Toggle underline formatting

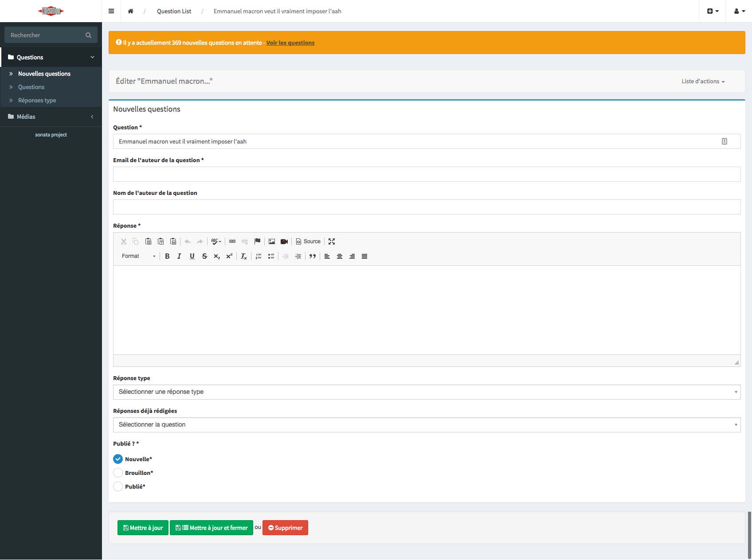[192, 256]
